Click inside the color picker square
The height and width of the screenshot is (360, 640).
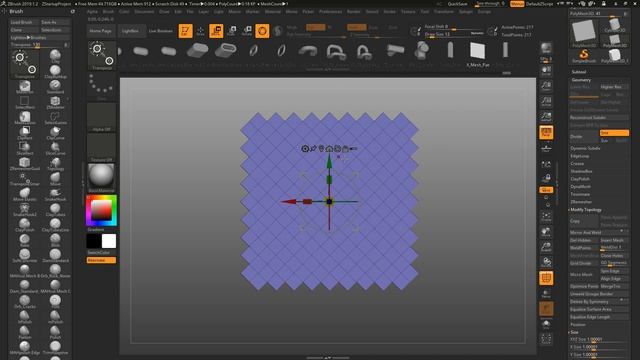point(101,210)
